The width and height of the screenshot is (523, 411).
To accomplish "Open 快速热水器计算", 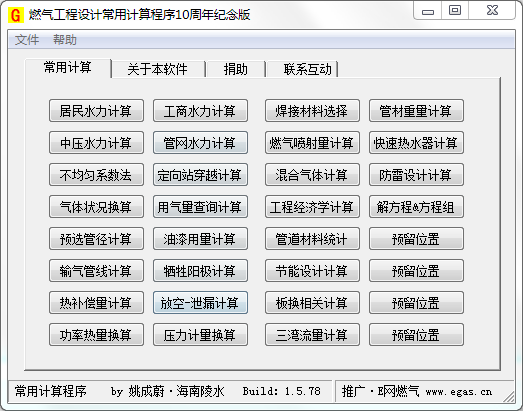I will [416, 143].
